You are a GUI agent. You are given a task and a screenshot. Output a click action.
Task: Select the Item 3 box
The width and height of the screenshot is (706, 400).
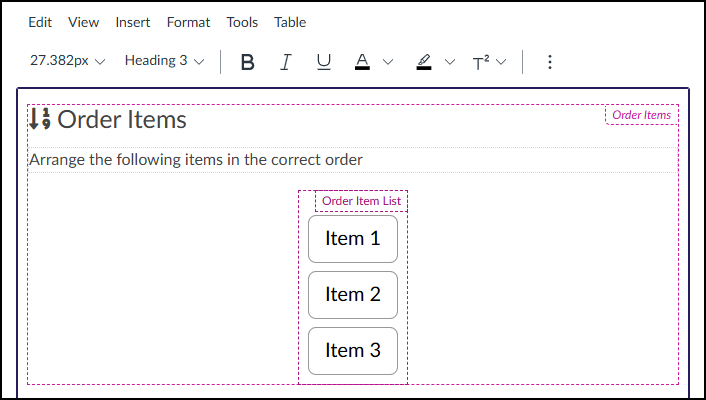pyautogui.click(x=353, y=350)
